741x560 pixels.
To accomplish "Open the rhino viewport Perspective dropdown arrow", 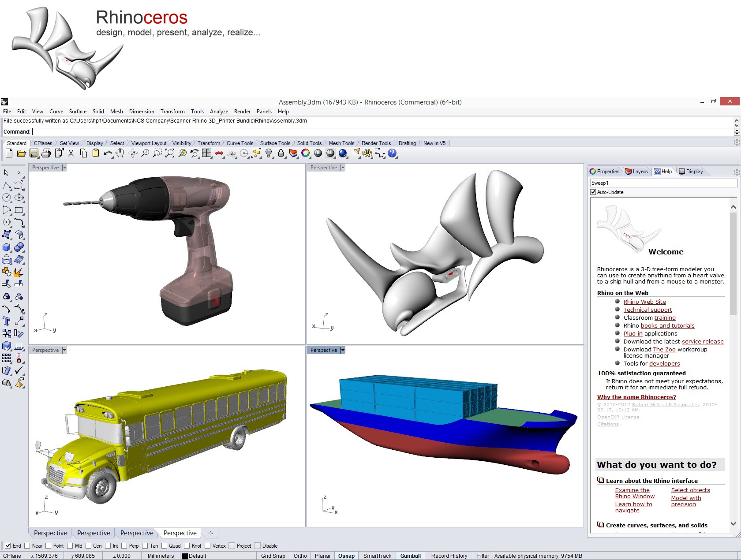I will [x=343, y=168].
